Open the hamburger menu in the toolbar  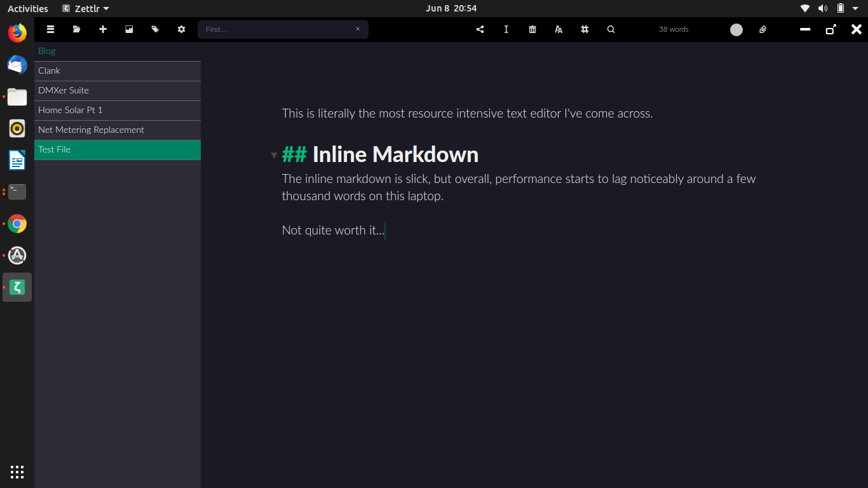click(x=51, y=29)
